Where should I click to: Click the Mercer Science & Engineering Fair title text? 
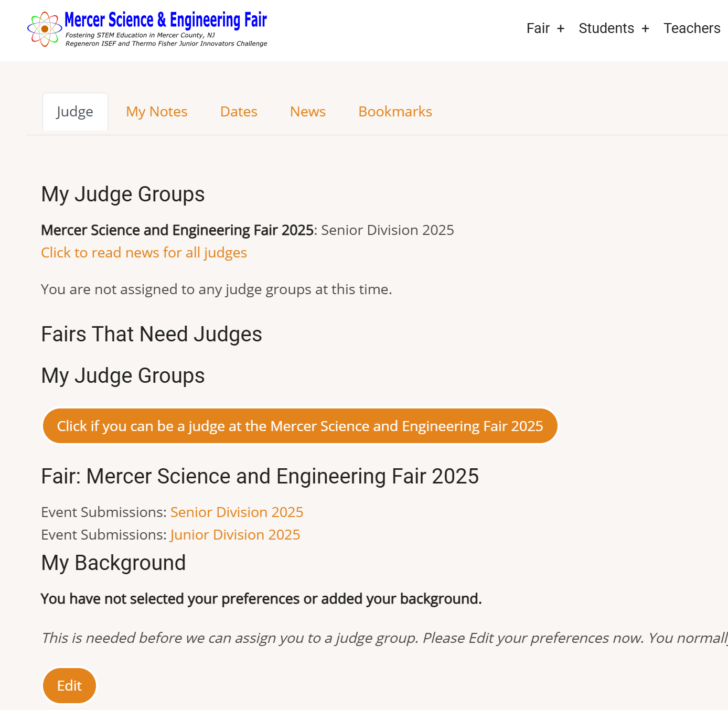point(166,20)
